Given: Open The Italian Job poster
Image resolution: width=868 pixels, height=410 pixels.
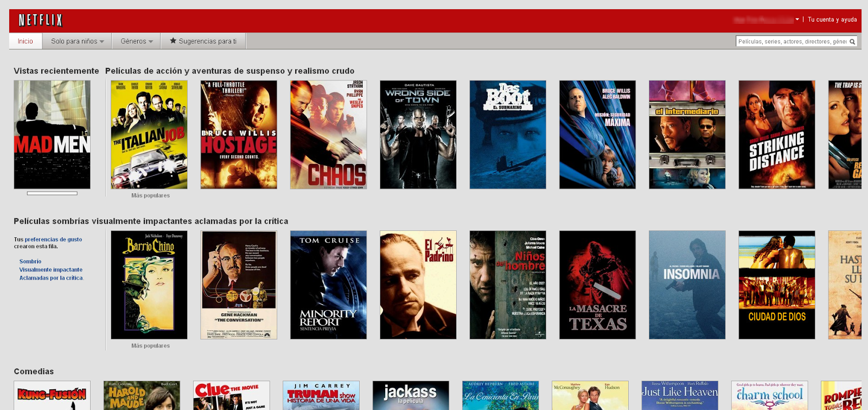Looking at the screenshot, I should coord(149,135).
